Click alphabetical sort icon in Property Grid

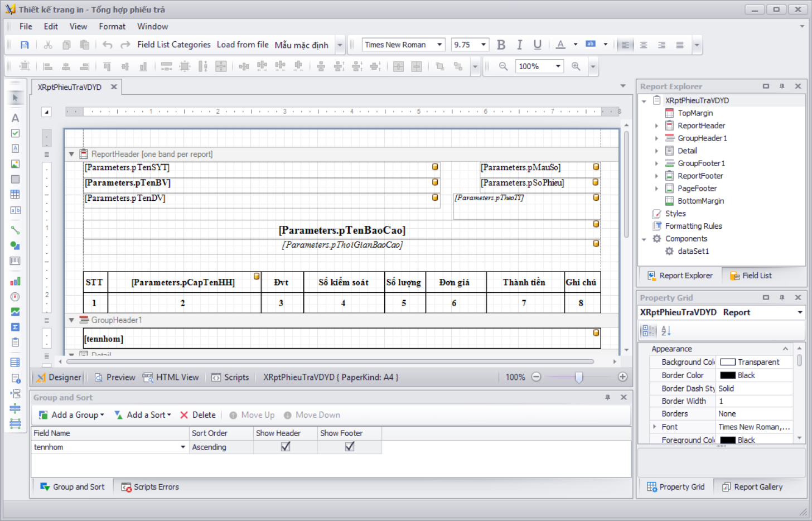666,330
